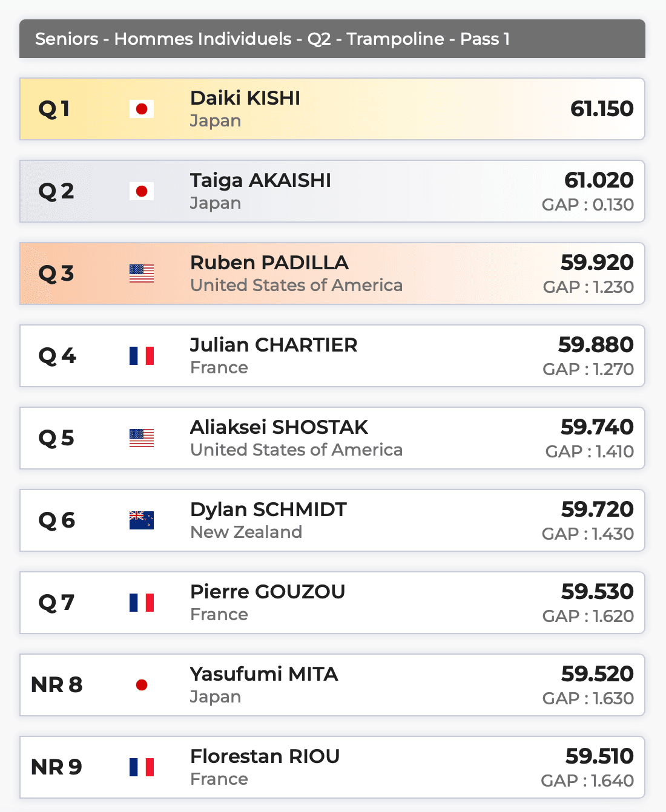Open Daiki KISHI's athlete name
The width and height of the screenshot is (666, 812).
pos(245,98)
